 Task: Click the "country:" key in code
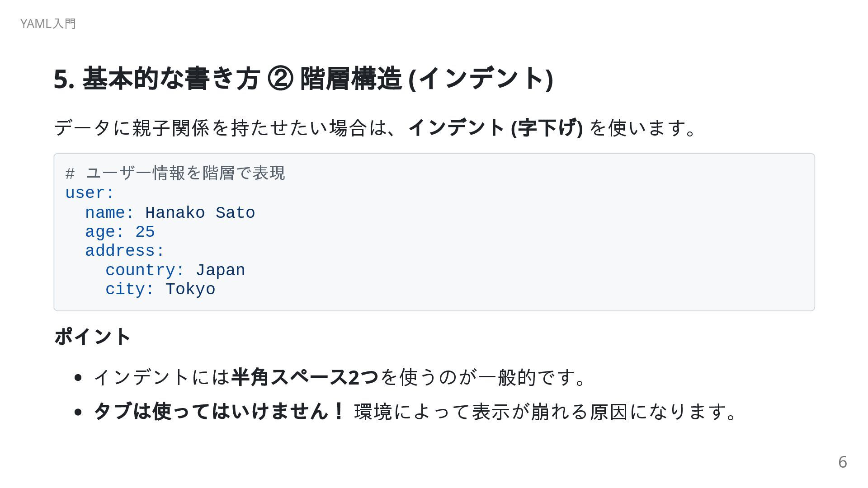pyautogui.click(x=145, y=270)
